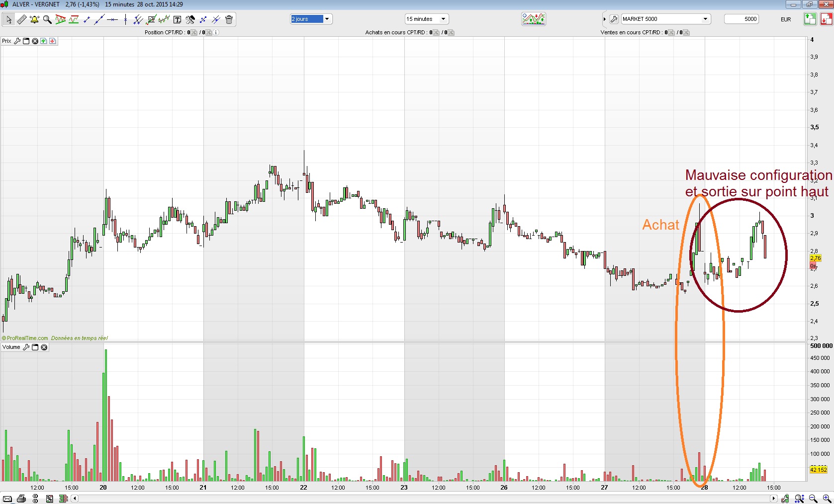The height and width of the screenshot is (504, 834).
Task: Pick the vertical line drawing tool
Action: pos(125,19)
